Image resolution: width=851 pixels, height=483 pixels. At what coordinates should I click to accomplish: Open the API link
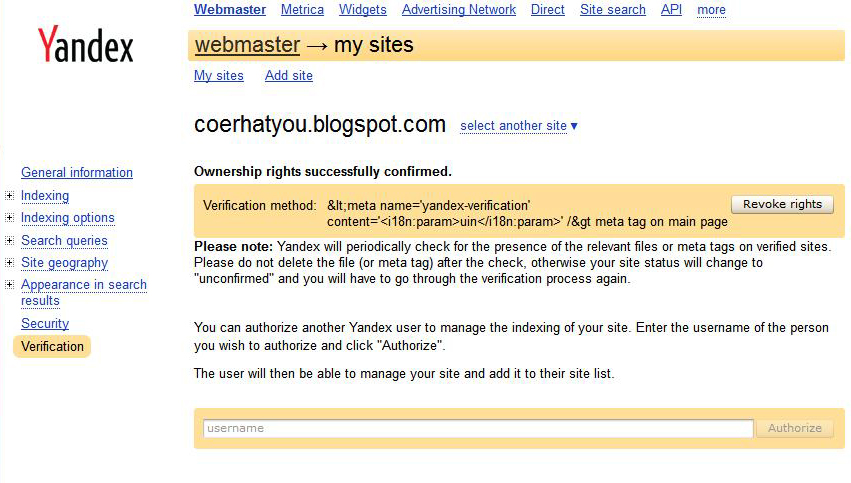click(671, 10)
